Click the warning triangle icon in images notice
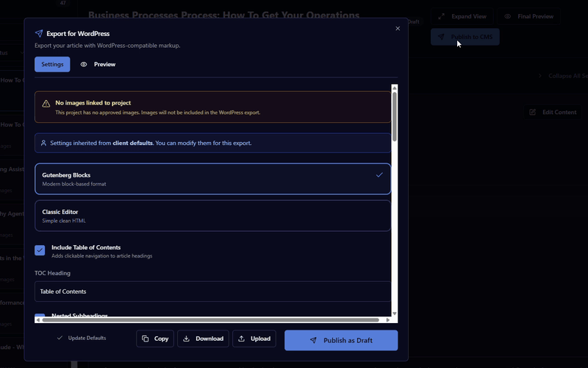The width and height of the screenshot is (588, 368). (x=46, y=104)
